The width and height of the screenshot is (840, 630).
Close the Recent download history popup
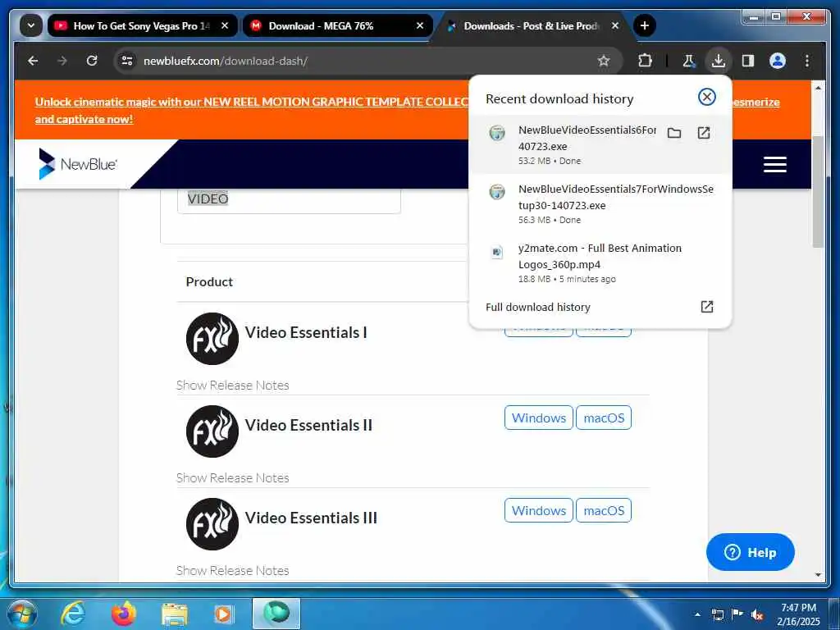click(x=706, y=97)
